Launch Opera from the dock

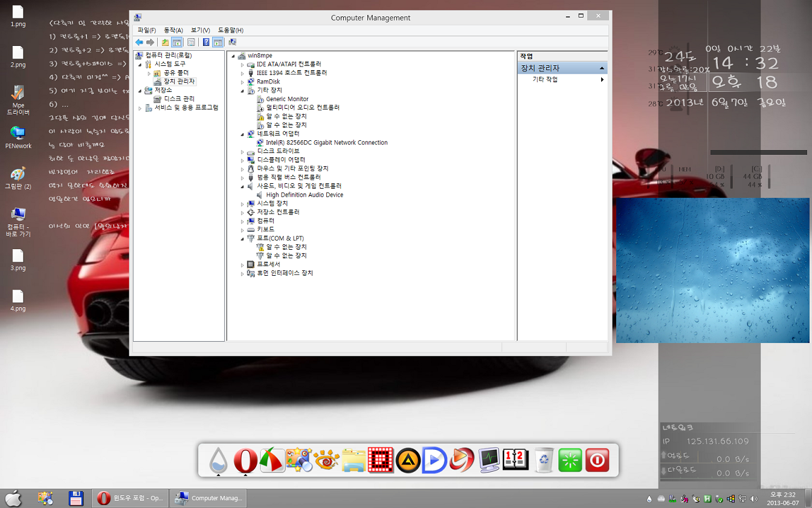click(x=245, y=461)
